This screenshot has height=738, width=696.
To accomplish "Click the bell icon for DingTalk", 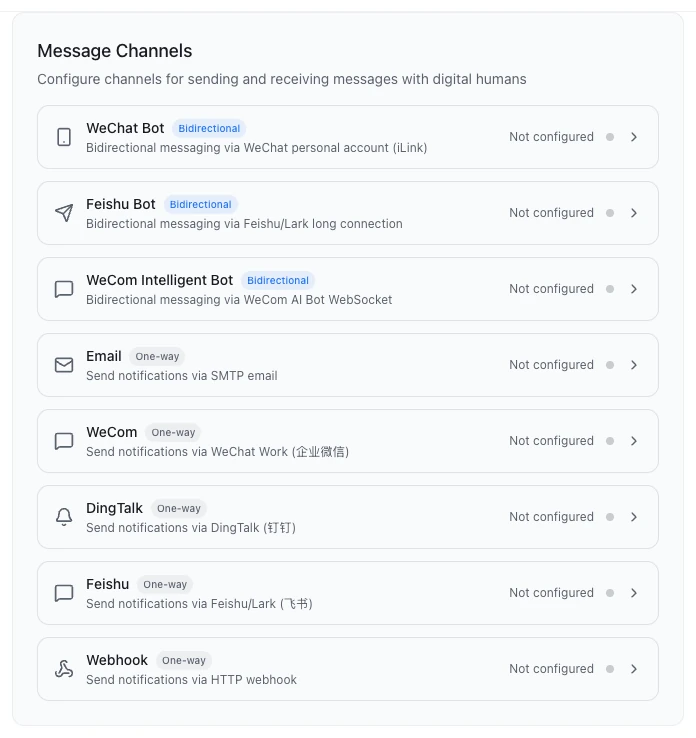I will [64, 517].
